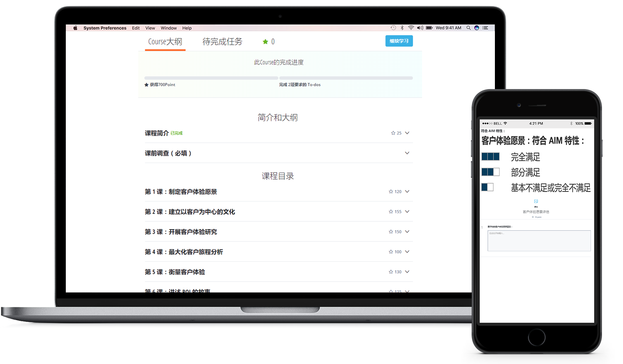Launch Siri from menu bar
Viewport: 623px width, 364px height.
pyautogui.click(x=477, y=28)
